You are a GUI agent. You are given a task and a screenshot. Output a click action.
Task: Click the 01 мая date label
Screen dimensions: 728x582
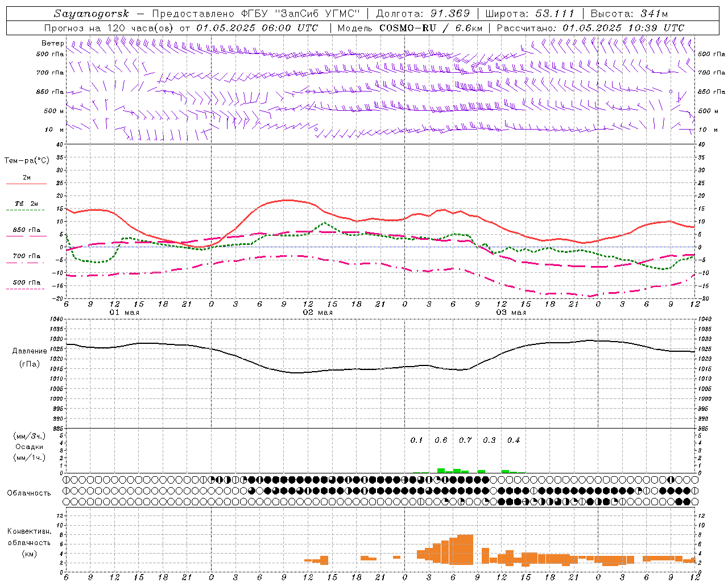(x=124, y=313)
